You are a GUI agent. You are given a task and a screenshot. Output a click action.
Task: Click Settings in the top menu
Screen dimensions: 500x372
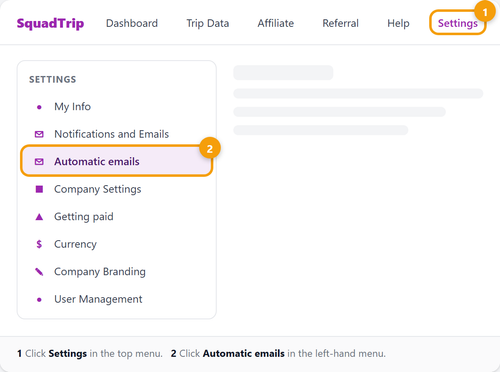pyautogui.click(x=458, y=23)
